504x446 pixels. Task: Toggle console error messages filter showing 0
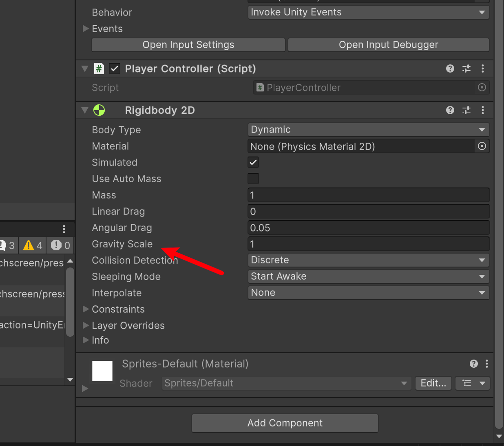click(x=60, y=245)
